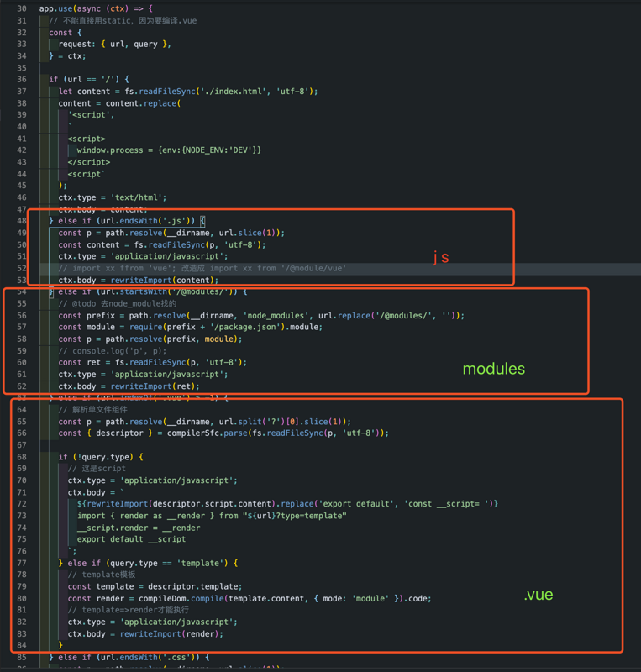Place cursor on 'app.use(async (ctx) => {'

click(96, 8)
